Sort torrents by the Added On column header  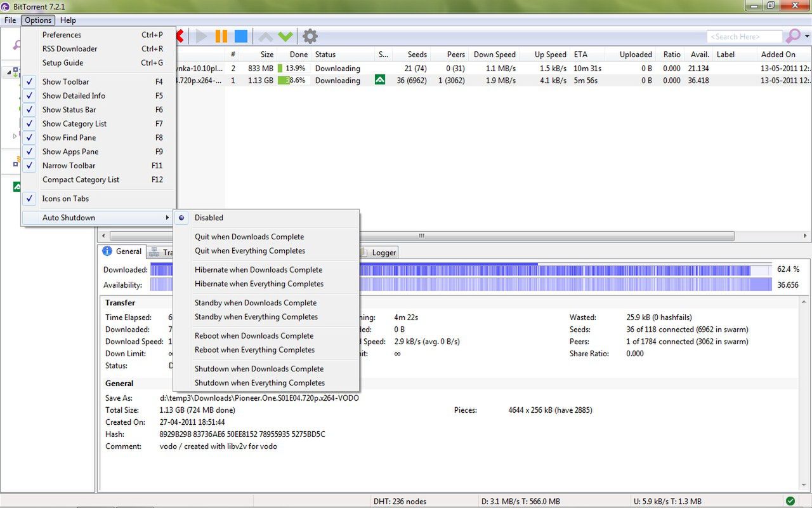point(784,54)
